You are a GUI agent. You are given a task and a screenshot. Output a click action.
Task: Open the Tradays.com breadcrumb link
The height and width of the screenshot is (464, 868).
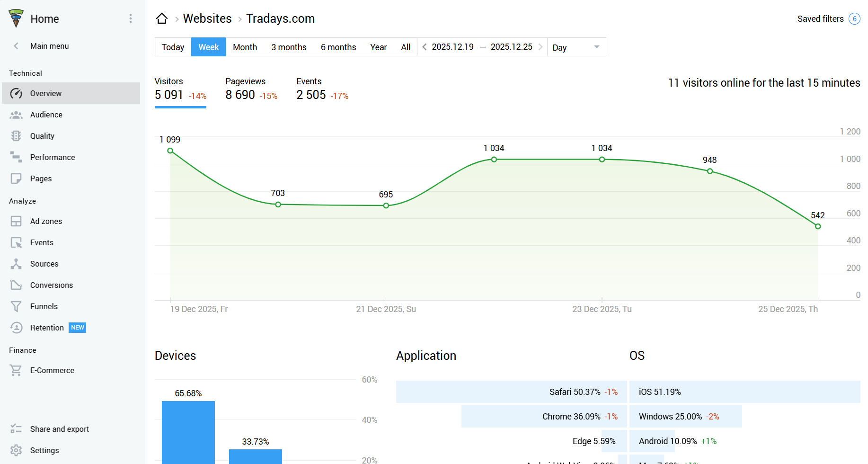pos(280,18)
